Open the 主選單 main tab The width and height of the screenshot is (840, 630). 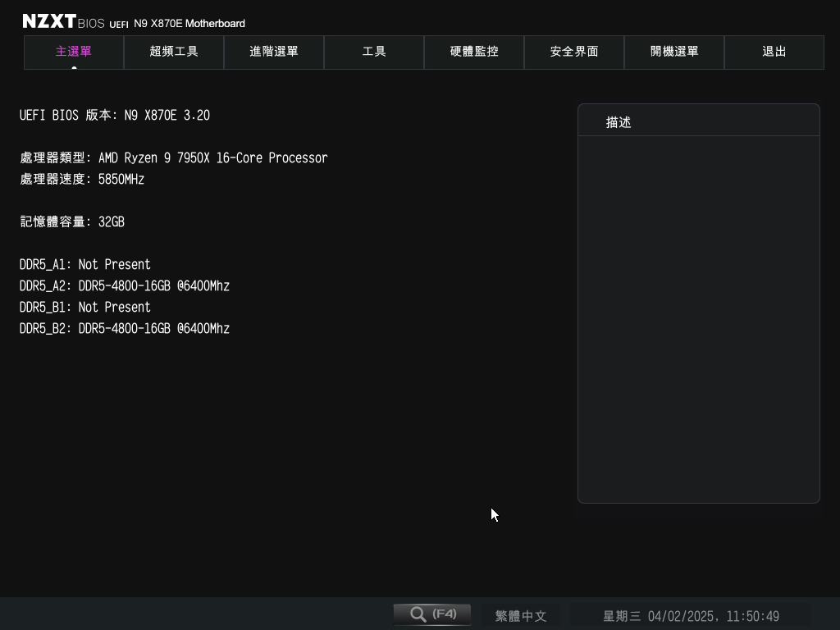(74, 52)
